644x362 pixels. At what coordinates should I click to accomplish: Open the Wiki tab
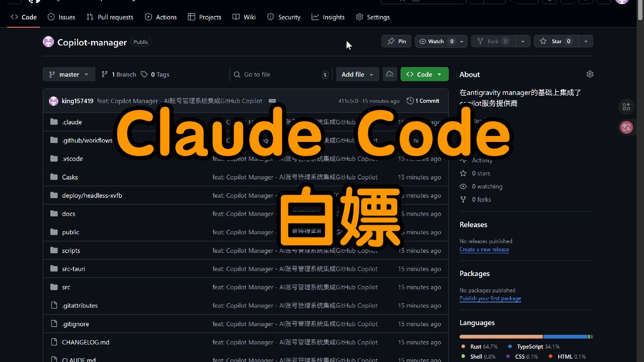[x=244, y=17]
